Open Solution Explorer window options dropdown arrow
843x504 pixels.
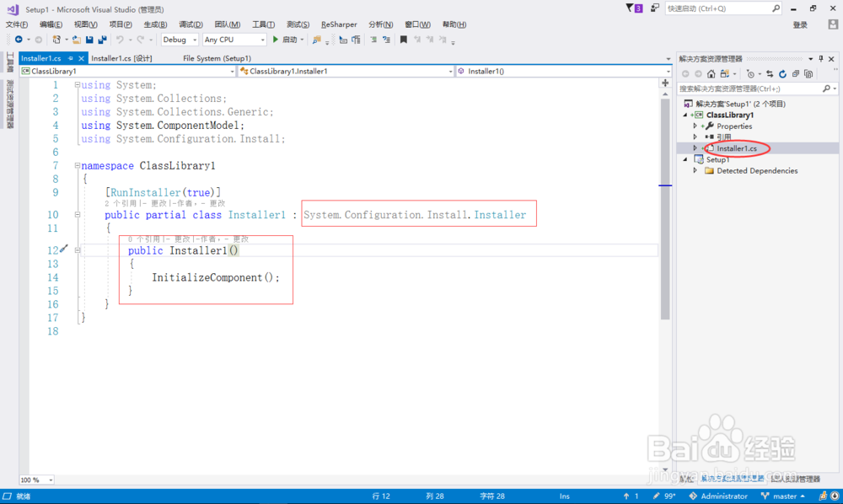(810, 58)
